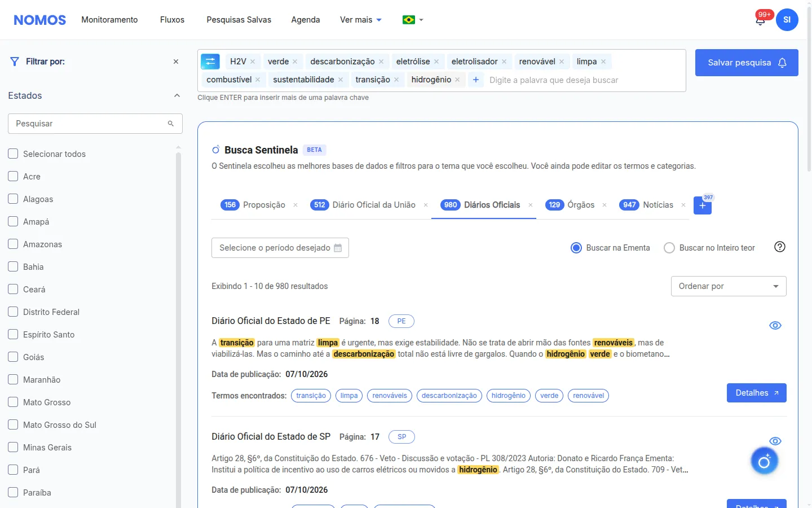Open Monitoramento in the top menu
The height and width of the screenshot is (508, 812).
pyautogui.click(x=109, y=20)
